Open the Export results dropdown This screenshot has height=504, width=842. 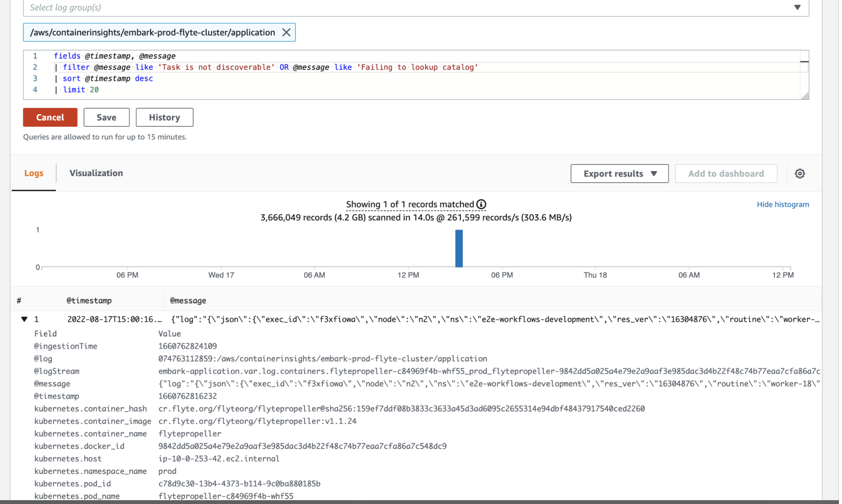point(619,173)
